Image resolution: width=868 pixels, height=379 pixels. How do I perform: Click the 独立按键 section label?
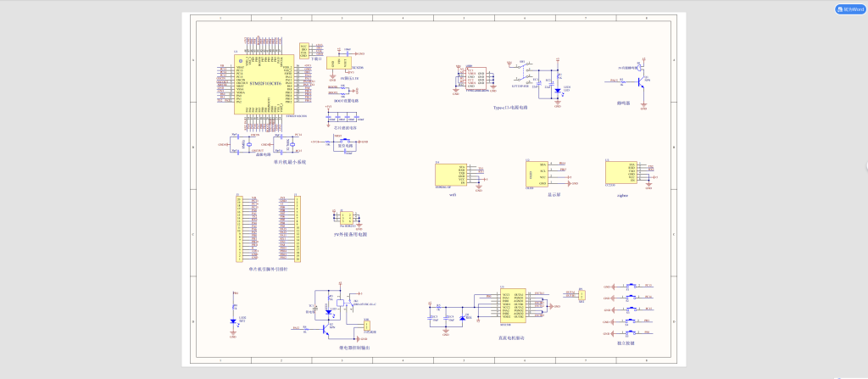(626, 343)
